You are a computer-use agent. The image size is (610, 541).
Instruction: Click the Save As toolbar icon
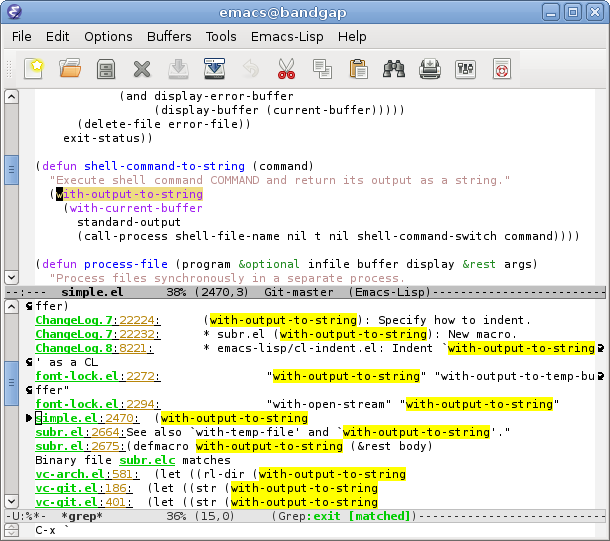coord(214,69)
